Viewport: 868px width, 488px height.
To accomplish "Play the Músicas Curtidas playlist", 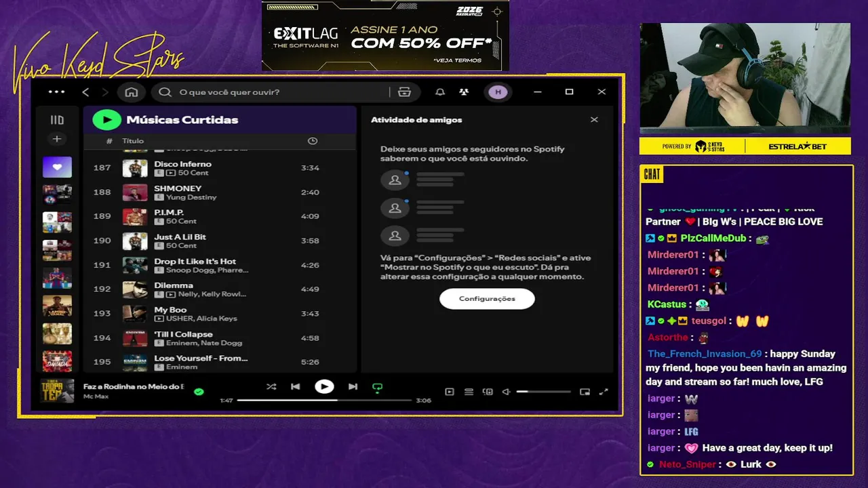I will (106, 119).
